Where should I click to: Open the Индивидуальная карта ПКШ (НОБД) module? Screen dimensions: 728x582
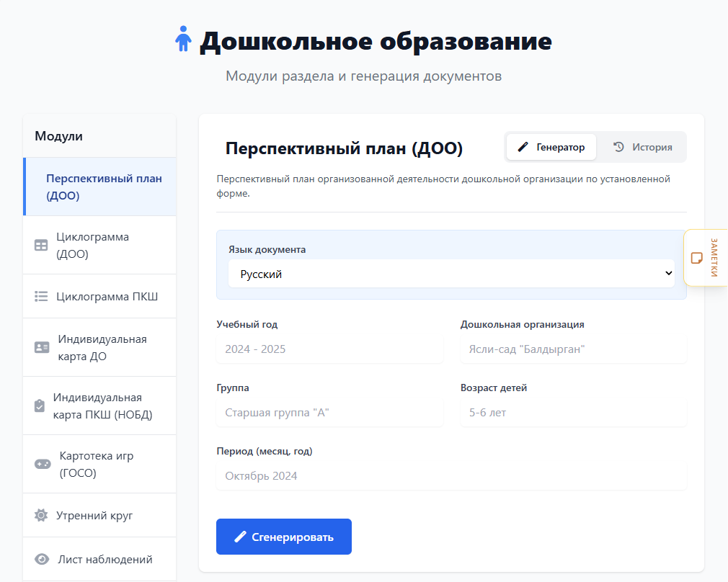tap(99, 406)
